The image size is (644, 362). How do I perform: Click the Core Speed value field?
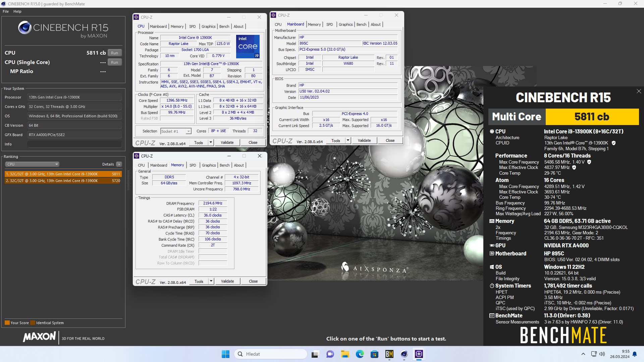tap(177, 100)
